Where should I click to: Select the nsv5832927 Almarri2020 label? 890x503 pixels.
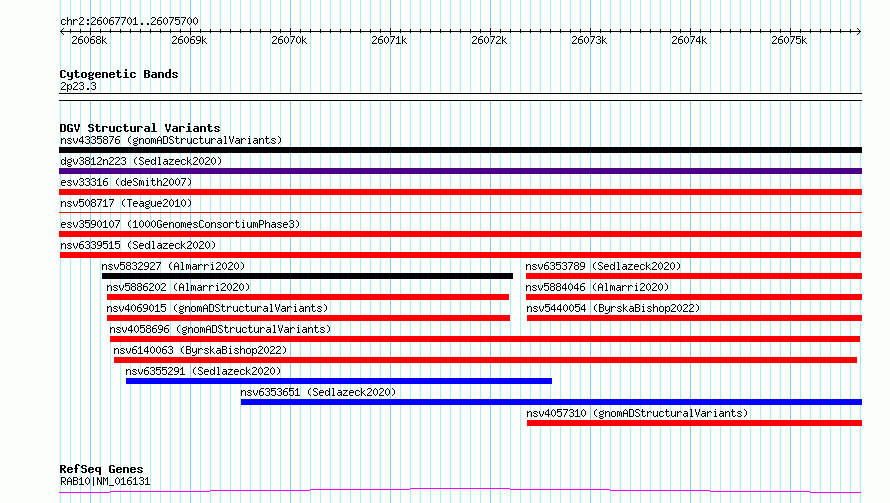(173, 266)
